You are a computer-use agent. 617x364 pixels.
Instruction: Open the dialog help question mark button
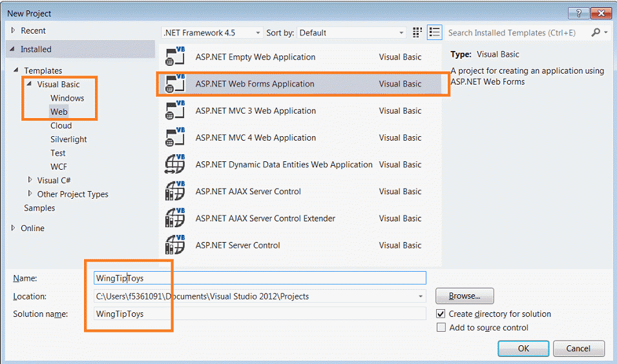[x=578, y=13]
